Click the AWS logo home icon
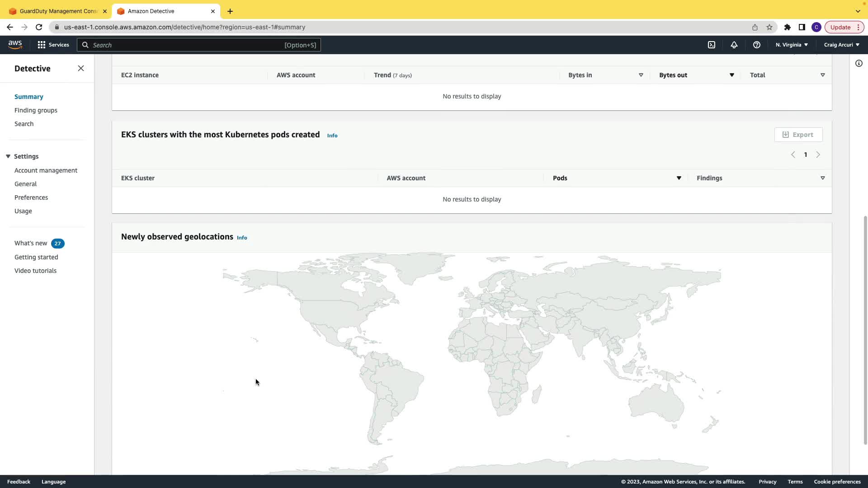The image size is (868, 488). 15,44
